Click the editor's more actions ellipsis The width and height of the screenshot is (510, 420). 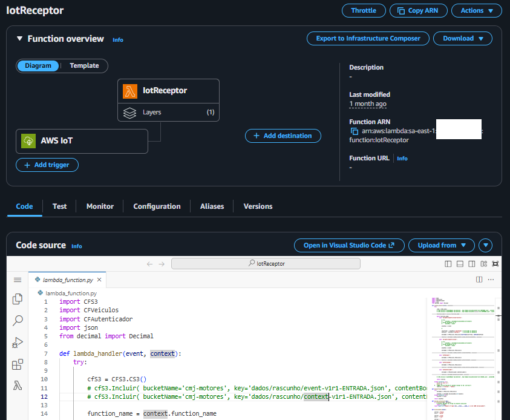click(x=491, y=280)
